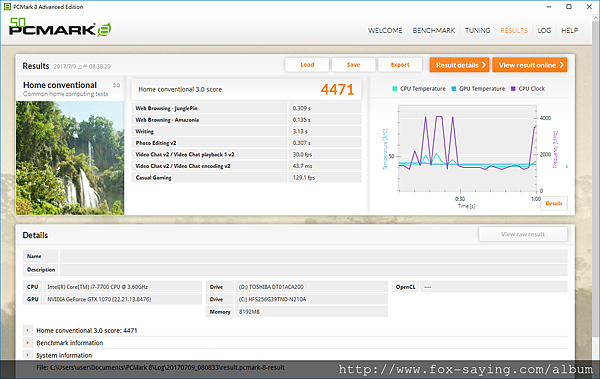
Task: Open the graph Details button
Action: (x=554, y=203)
